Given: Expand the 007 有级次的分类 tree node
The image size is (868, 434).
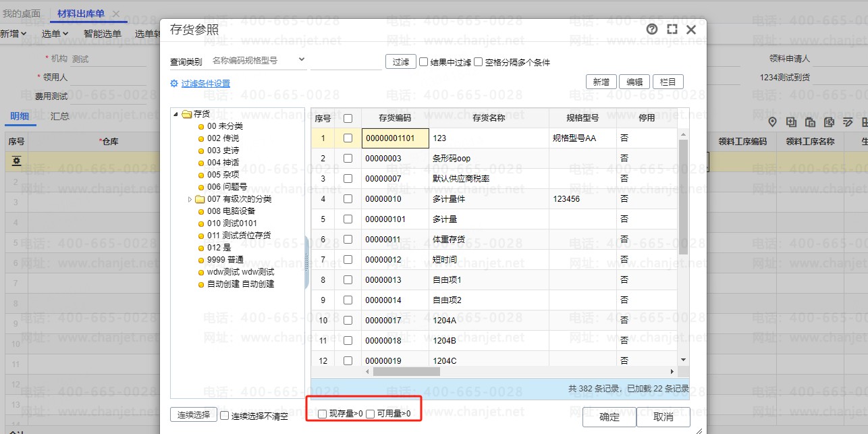Looking at the screenshot, I should pos(190,199).
